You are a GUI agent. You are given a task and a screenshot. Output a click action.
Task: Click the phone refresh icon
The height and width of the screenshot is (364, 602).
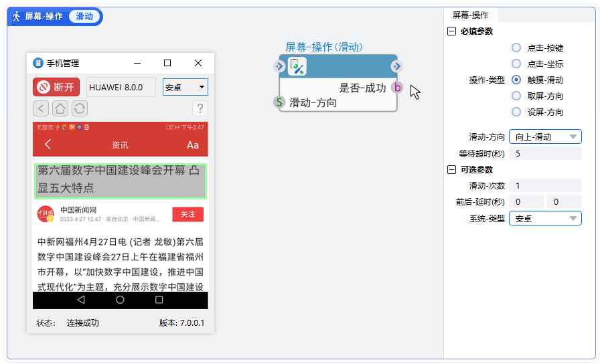(x=79, y=108)
